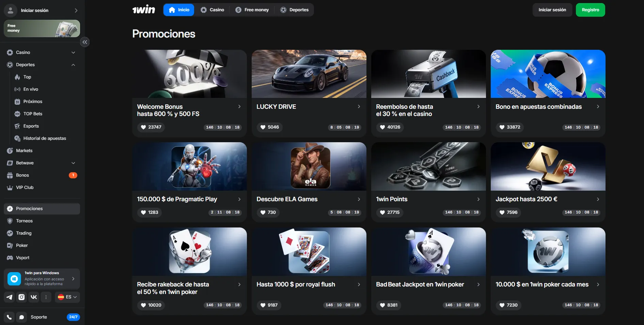The width and height of the screenshot is (644, 325).
Task: Open more social options (three dots)
Action: point(46,297)
